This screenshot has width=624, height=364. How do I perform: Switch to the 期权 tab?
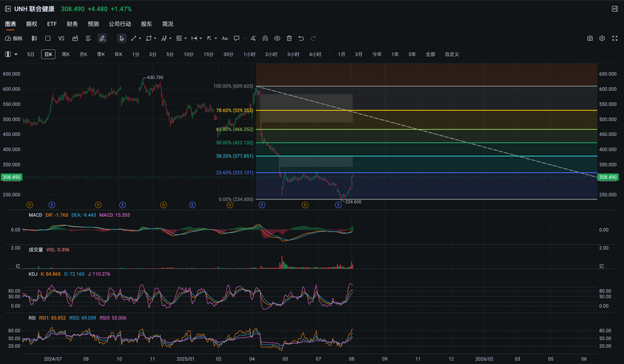point(31,24)
